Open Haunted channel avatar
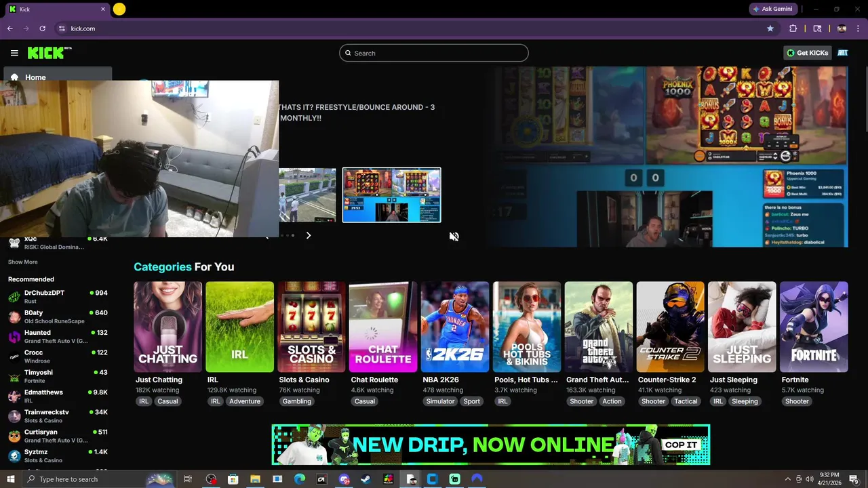868x488 pixels. click(x=14, y=337)
